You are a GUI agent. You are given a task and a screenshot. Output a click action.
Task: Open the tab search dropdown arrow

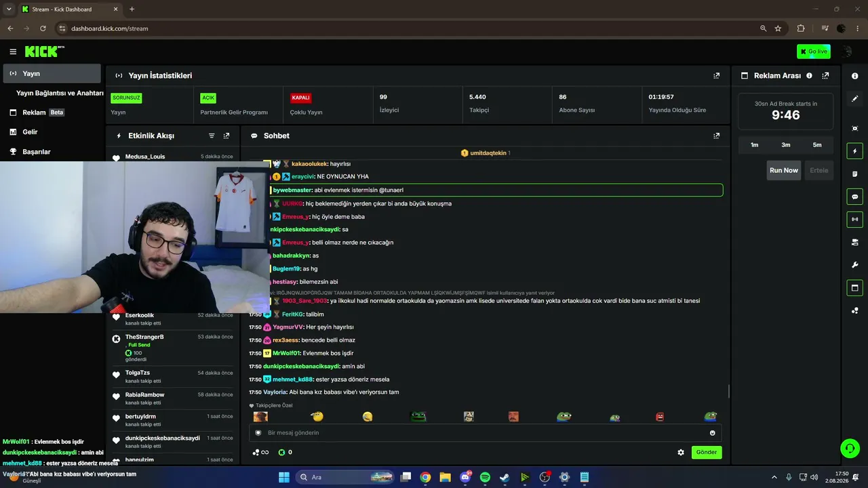[x=8, y=9]
